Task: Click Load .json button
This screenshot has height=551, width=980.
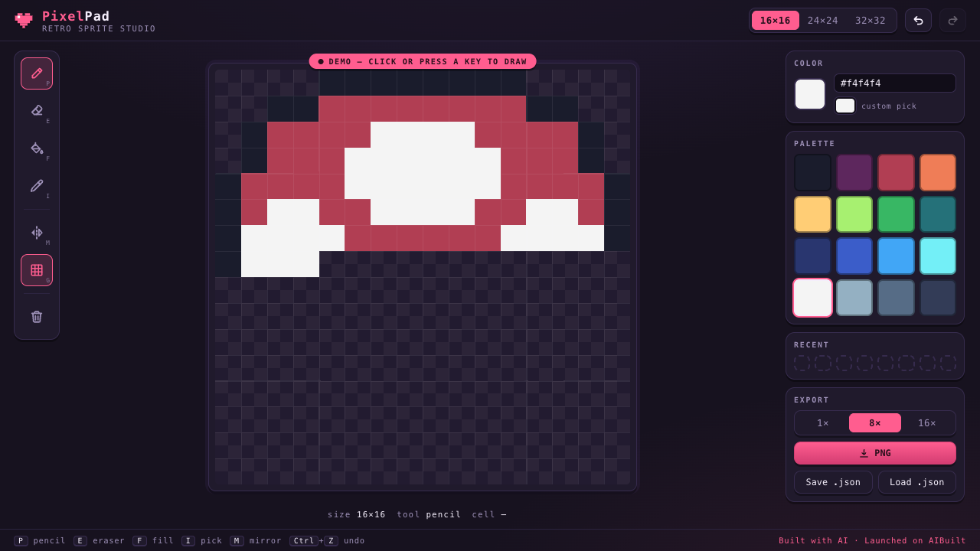Action: (917, 482)
